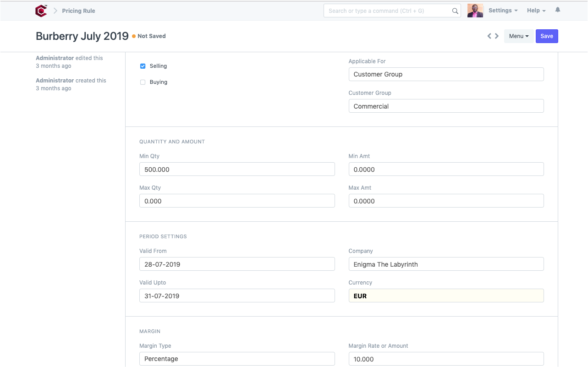Open the Help menu
Screen dimensions: 588x367
click(x=536, y=11)
